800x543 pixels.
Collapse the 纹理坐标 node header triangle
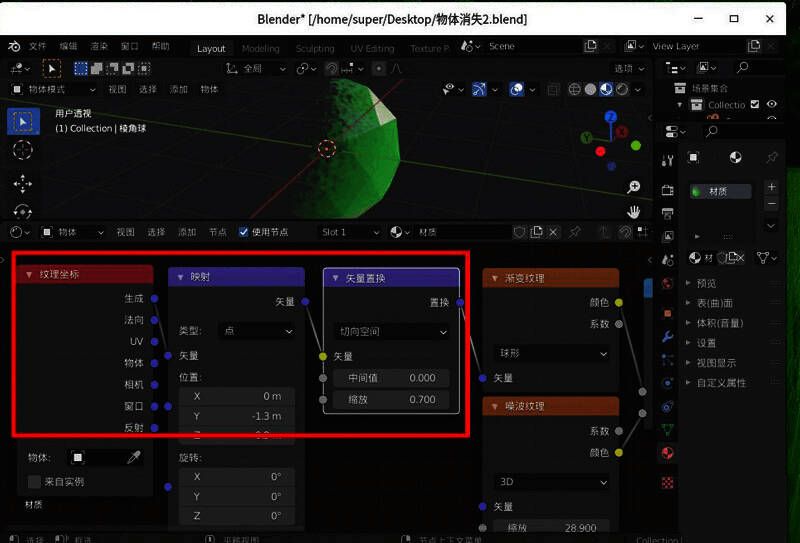30,274
